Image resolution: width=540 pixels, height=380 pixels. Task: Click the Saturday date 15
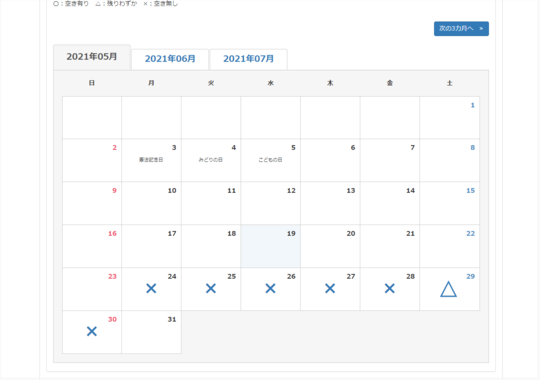point(449,203)
